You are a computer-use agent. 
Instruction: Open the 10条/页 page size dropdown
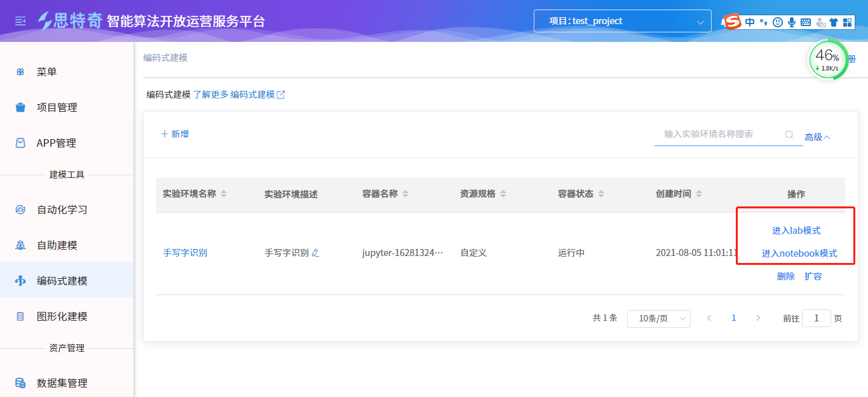pos(659,318)
